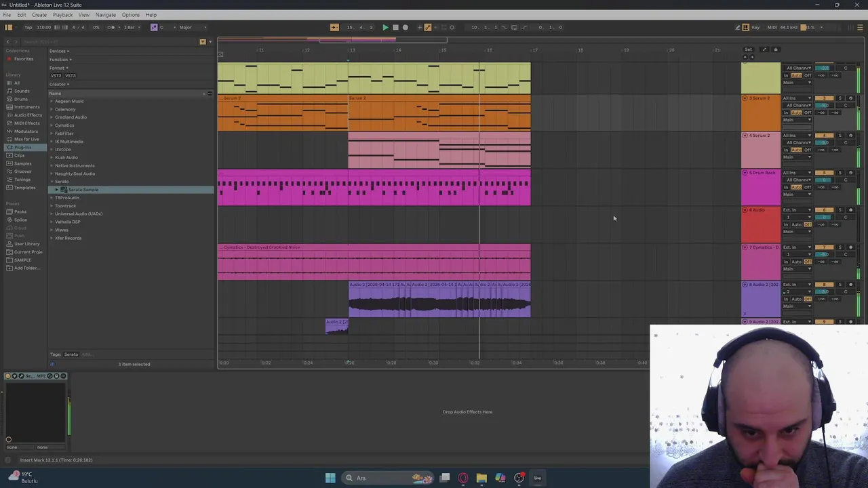Screen dimensions: 868x488
Task: Open User Library in Places
Action: point(26,243)
